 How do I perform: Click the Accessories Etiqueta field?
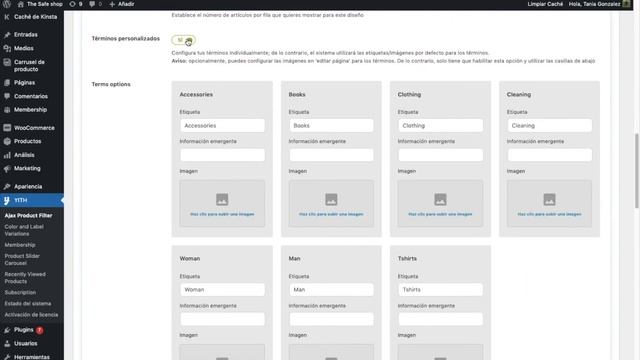click(222, 126)
